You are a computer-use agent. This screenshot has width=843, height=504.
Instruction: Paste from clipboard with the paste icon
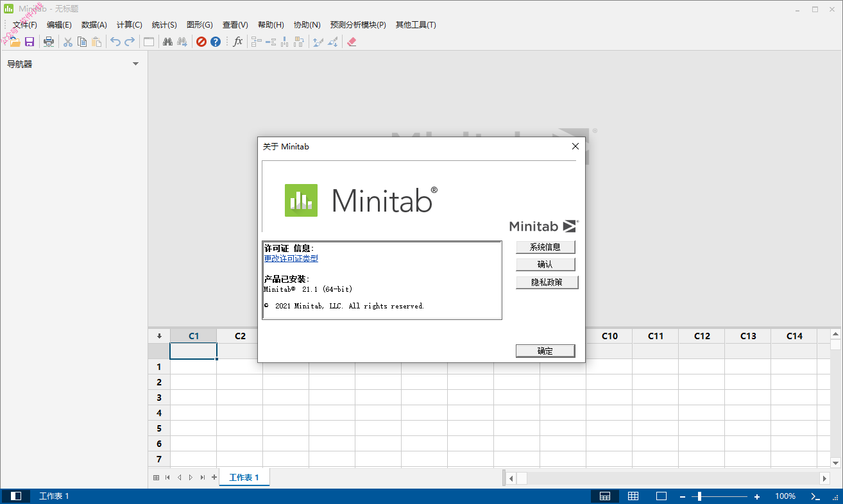click(x=96, y=42)
